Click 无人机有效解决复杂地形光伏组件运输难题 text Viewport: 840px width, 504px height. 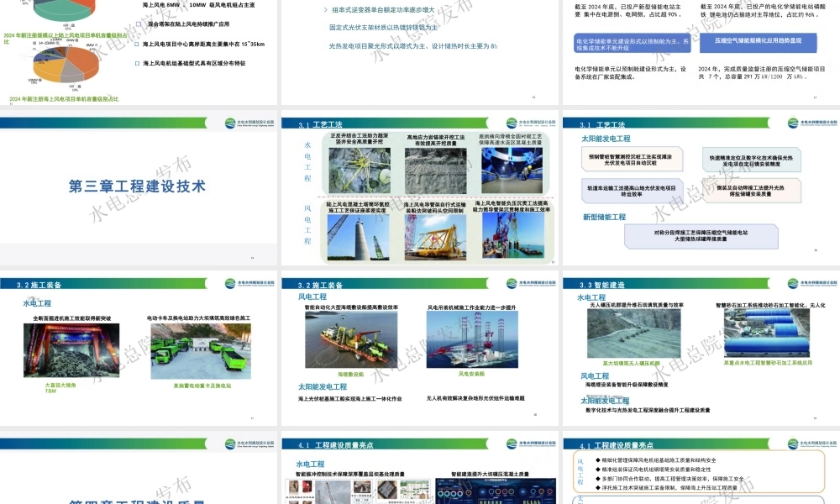coord(475,398)
